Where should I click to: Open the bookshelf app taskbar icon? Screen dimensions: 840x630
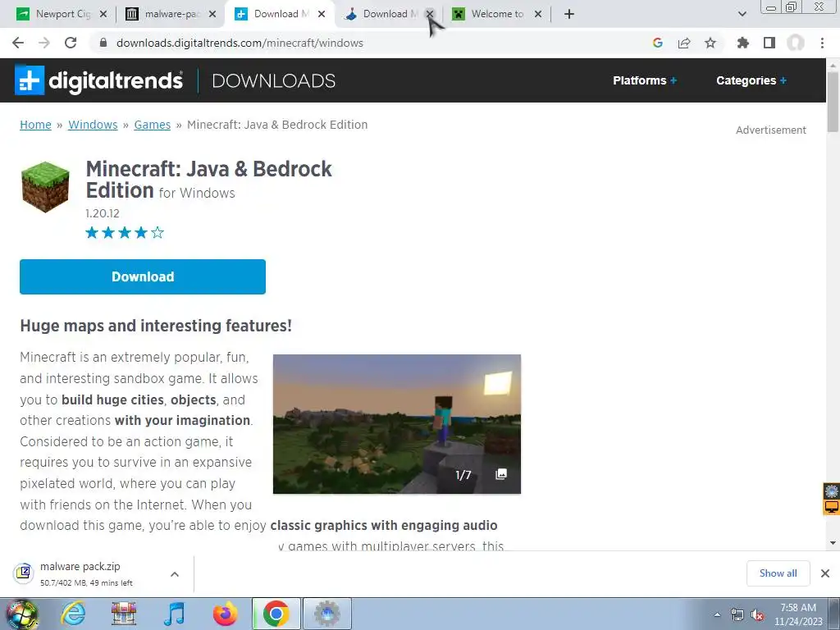pos(123,614)
